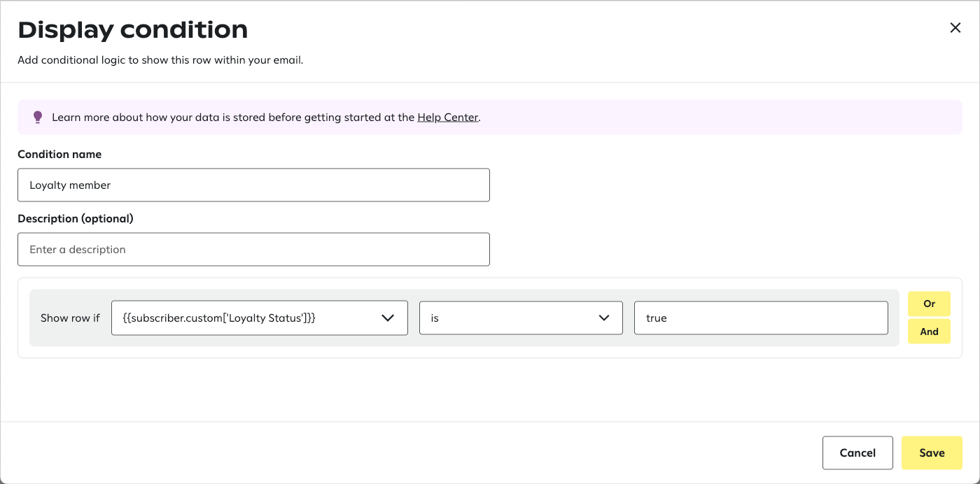Cancel the display condition changes
Screen dimensions: 980x484
pos(857,453)
